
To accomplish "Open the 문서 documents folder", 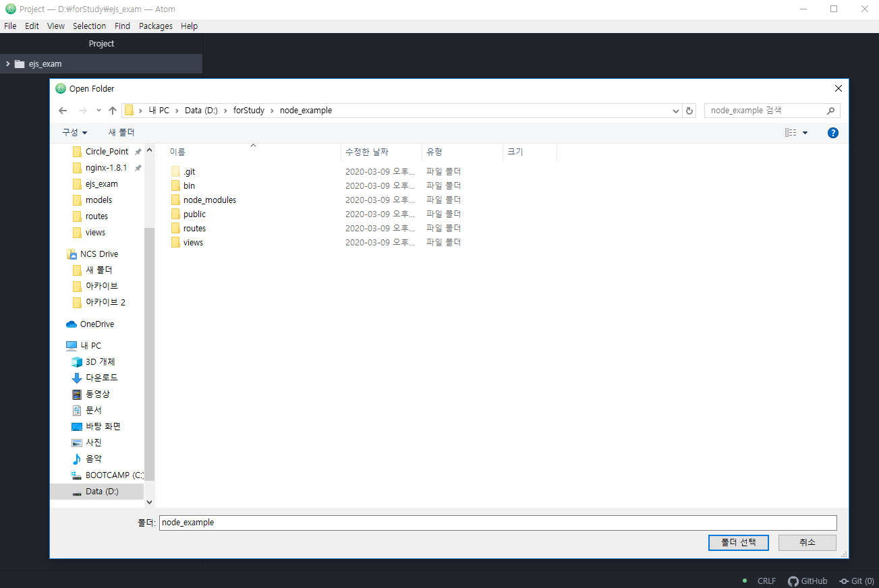I will [x=87, y=411].
